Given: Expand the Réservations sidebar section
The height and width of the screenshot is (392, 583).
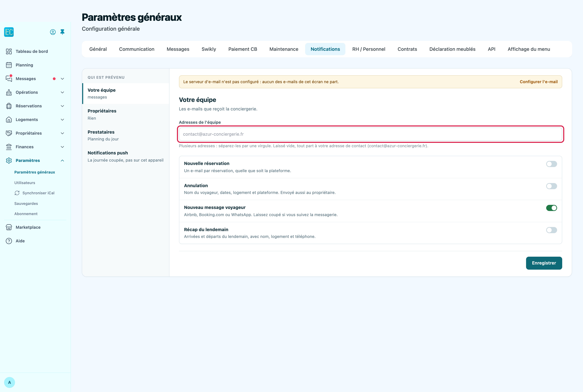Looking at the screenshot, I should pyautogui.click(x=63, y=106).
